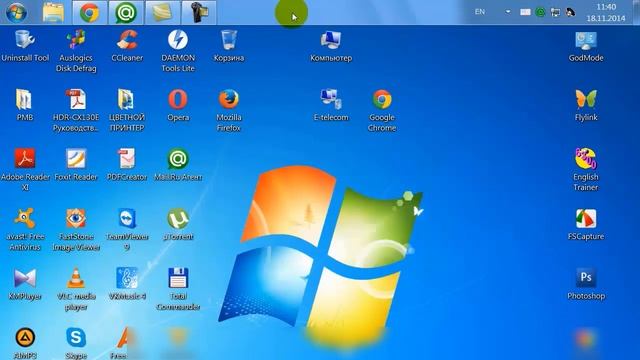
Task: Select the Компьютер desktop icon
Action: (x=331, y=46)
